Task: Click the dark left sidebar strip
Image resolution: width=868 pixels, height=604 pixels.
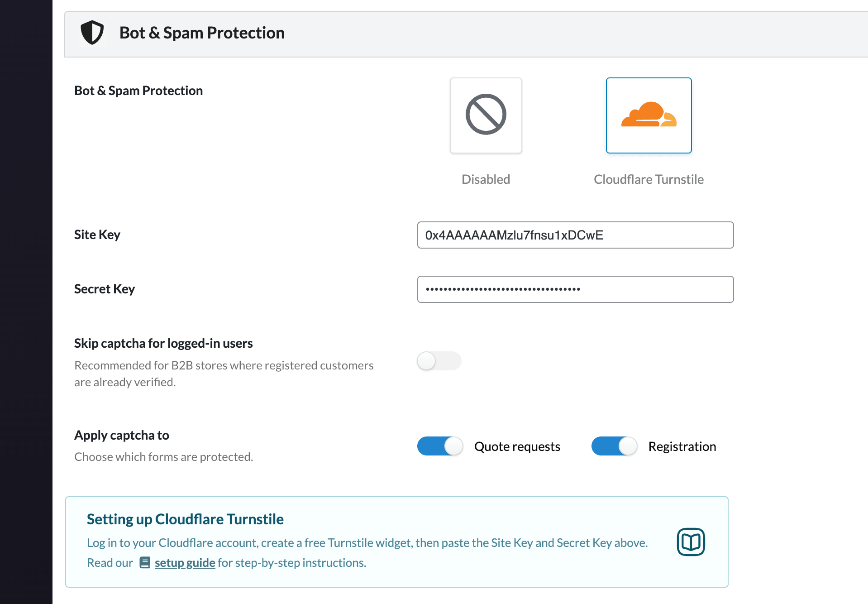Action: point(26,302)
